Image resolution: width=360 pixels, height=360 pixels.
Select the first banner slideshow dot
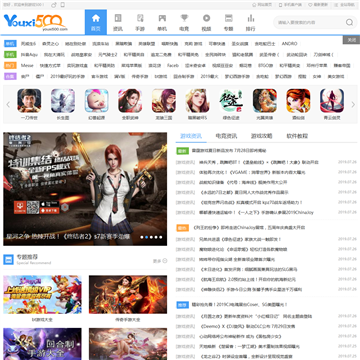(142, 237)
